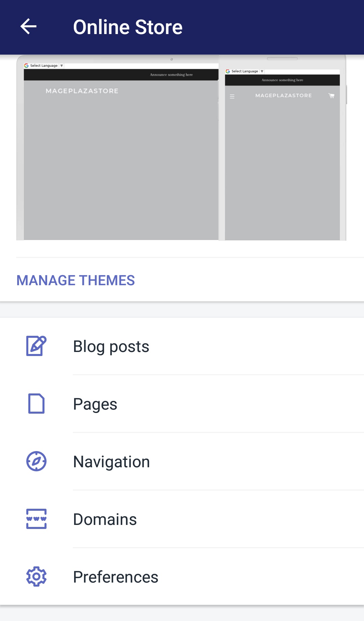Viewport: 364px width, 621px height.
Task: Tap the Domains www icon
Action: tap(36, 519)
